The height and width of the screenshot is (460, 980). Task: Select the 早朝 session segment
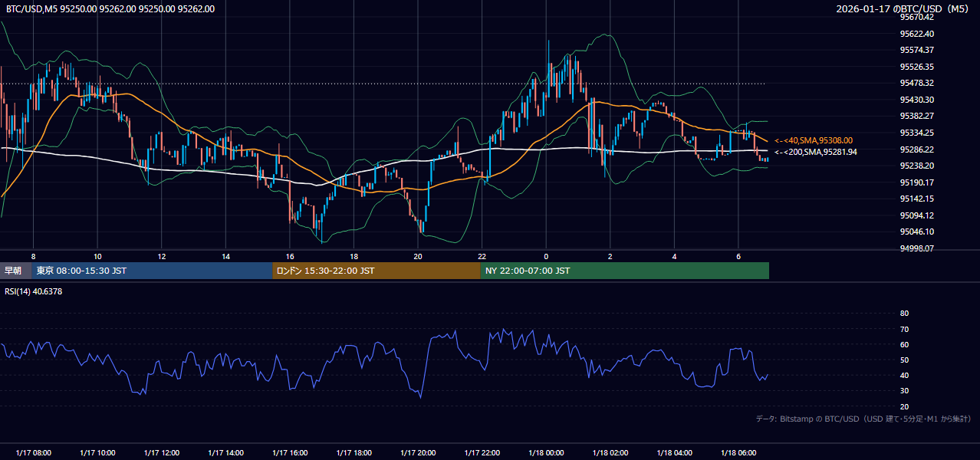tap(15, 271)
